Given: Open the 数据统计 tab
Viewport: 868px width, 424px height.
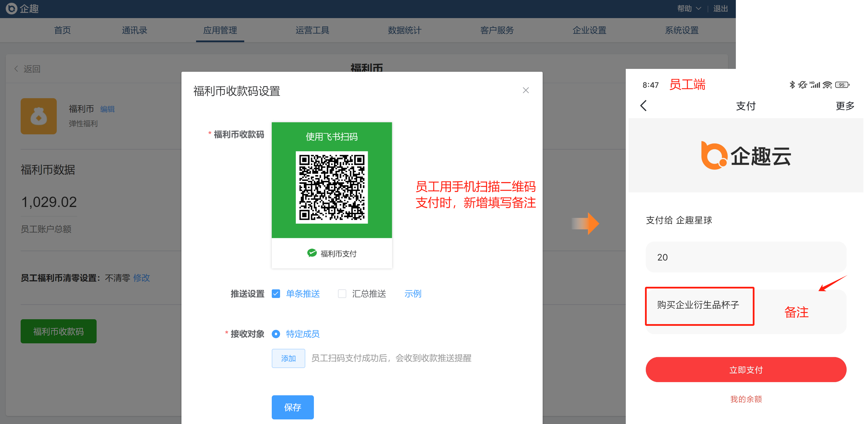Looking at the screenshot, I should pos(404,30).
